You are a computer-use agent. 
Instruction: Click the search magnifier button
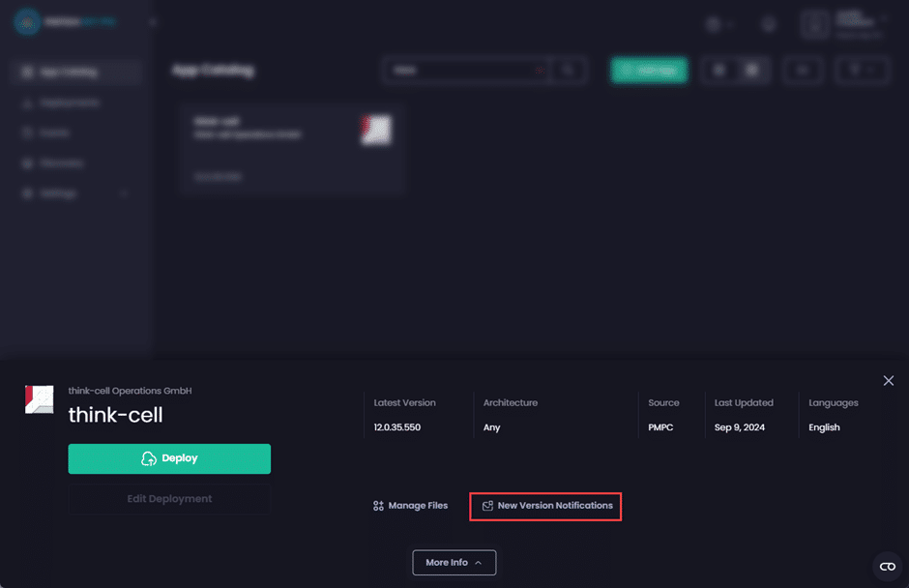click(x=569, y=71)
